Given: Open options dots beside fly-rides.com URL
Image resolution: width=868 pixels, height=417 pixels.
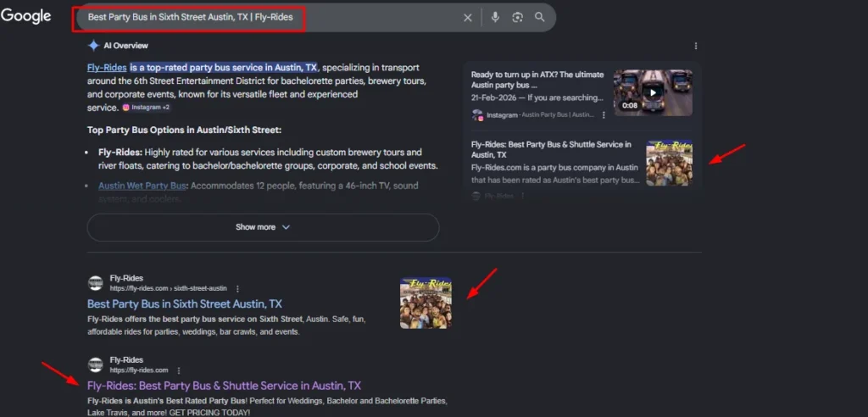Looking at the screenshot, I should [x=178, y=370].
